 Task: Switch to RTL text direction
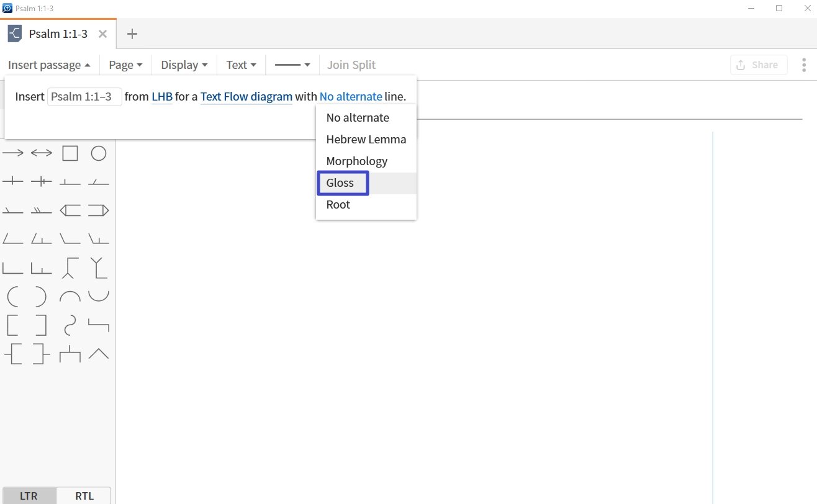pos(84,496)
